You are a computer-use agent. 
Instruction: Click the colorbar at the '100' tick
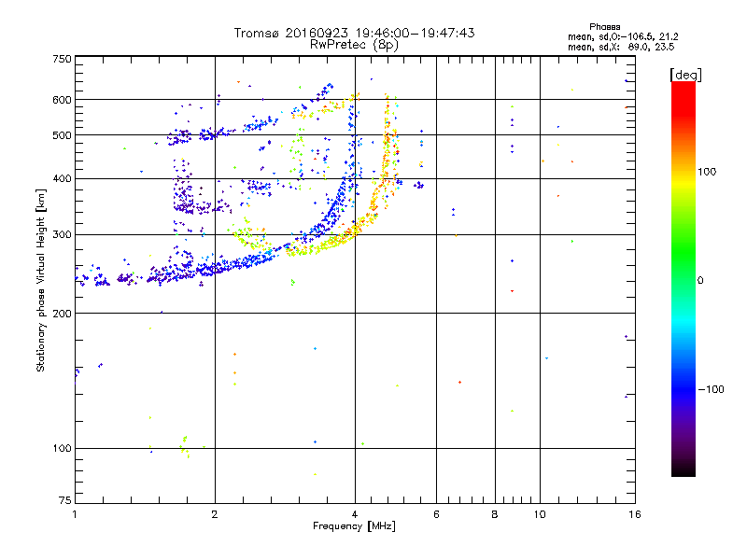pyautogui.click(x=684, y=172)
